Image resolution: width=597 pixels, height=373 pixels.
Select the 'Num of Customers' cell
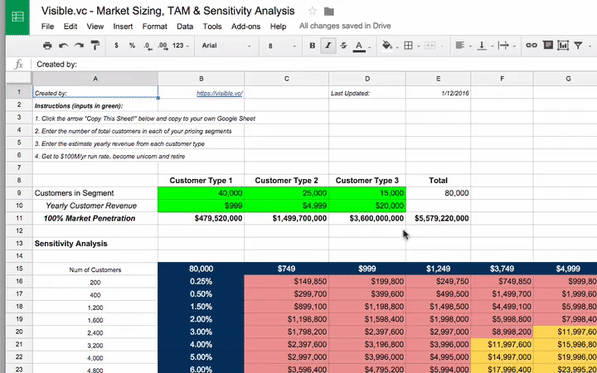click(x=95, y=269)
